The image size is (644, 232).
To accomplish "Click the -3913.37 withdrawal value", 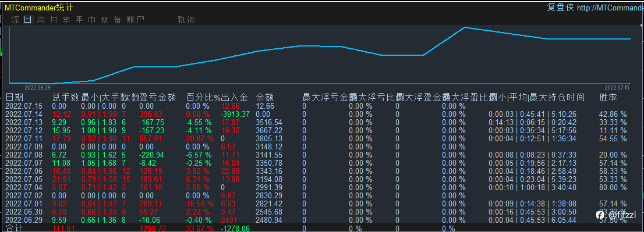I will tap(235, 115).
